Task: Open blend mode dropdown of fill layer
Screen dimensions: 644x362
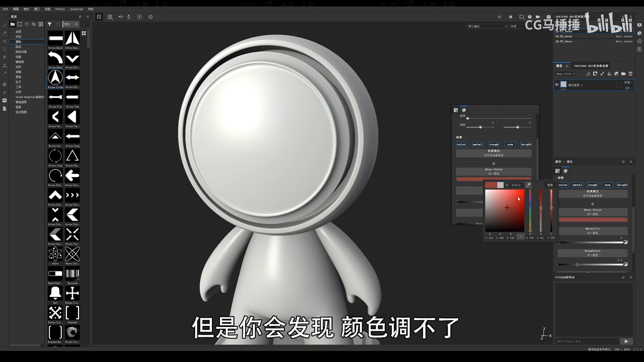Action: point(628,82)
